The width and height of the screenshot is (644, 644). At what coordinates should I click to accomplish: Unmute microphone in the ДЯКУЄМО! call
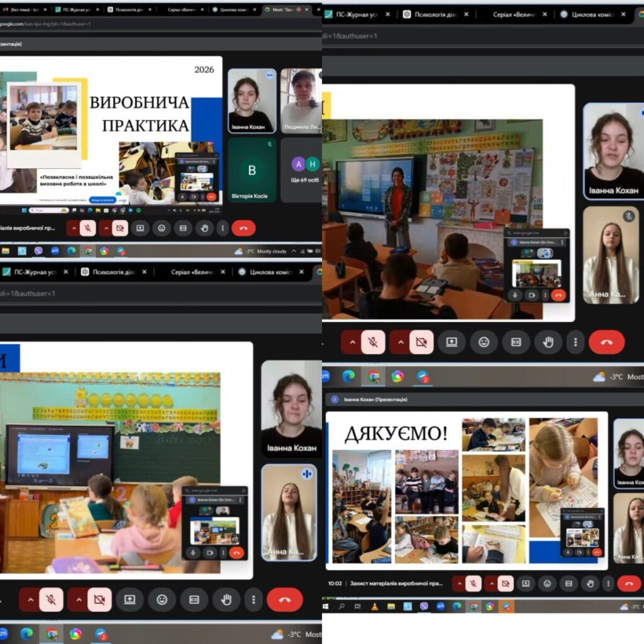pos(473,584)
